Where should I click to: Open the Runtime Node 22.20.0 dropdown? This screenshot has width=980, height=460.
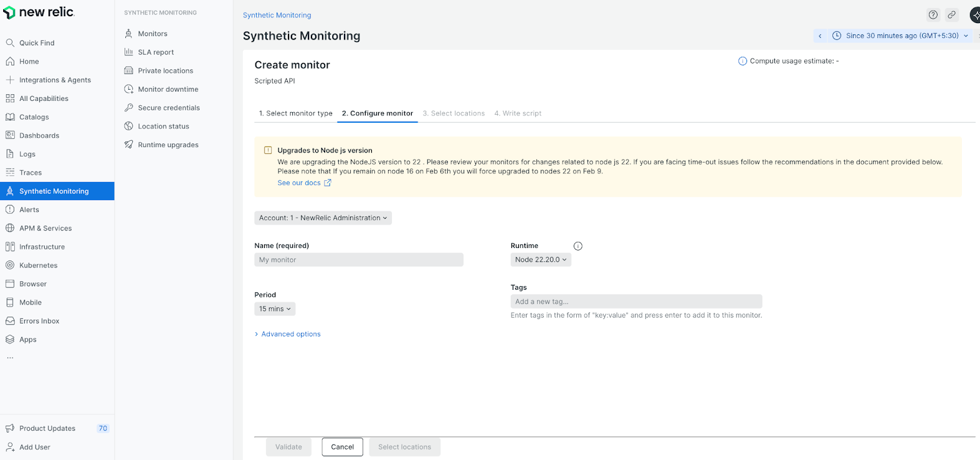pos(540,260)
